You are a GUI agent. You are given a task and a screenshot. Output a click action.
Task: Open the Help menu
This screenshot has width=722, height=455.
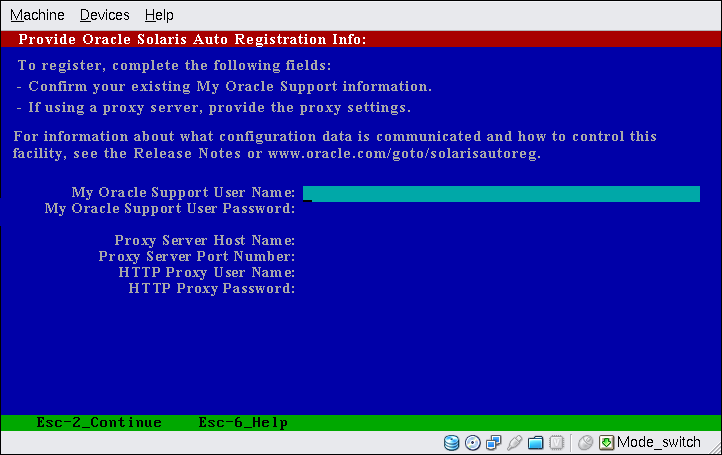(159, 15)
